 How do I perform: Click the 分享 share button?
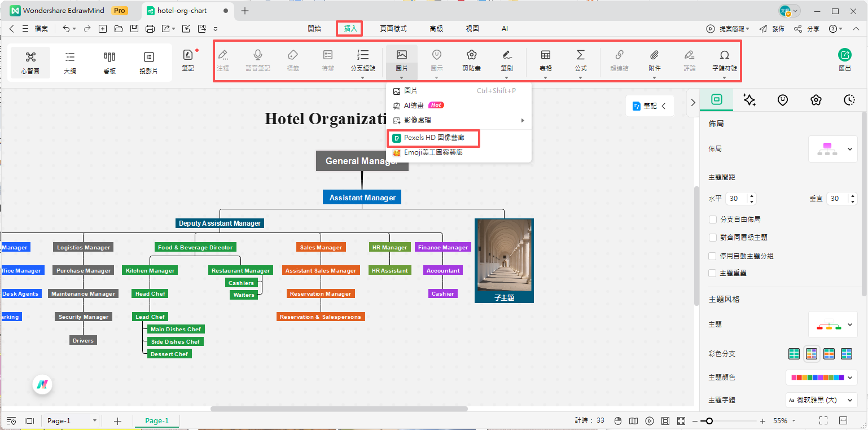(x=807, y=29)
